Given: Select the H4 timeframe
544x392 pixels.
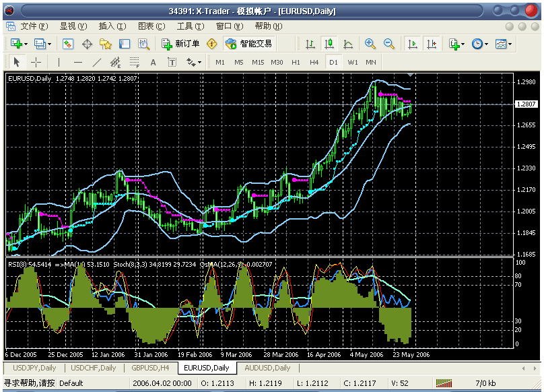Looking at the screenshot, I should pos(314,62).
